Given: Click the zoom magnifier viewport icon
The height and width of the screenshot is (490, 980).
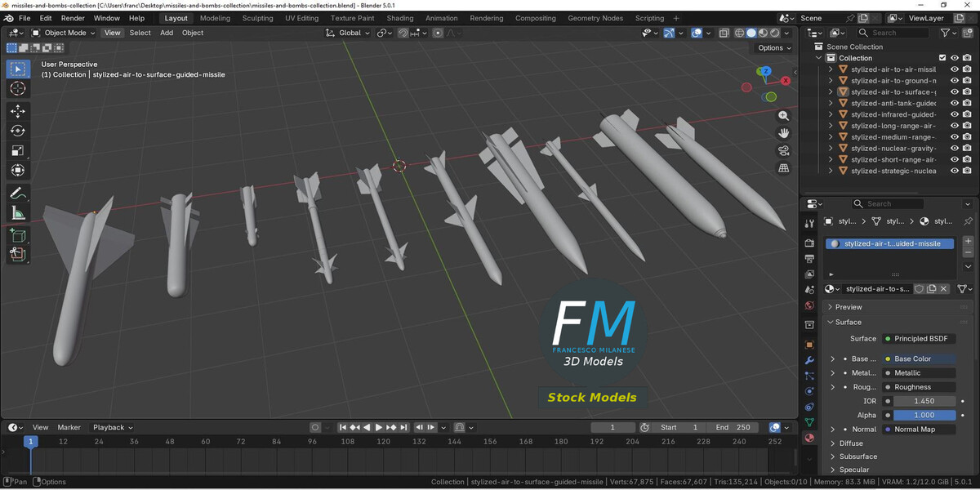Looking at the screenshot, I should coord(784,116).
